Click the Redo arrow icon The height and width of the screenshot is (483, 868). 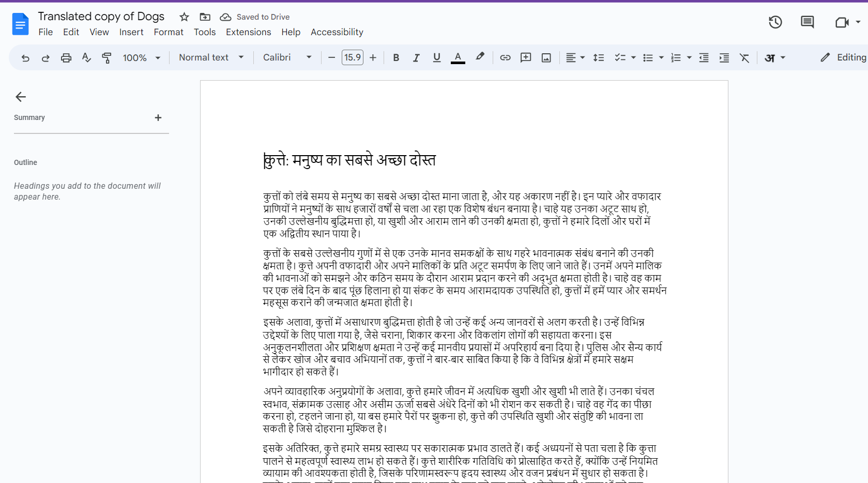45,58
